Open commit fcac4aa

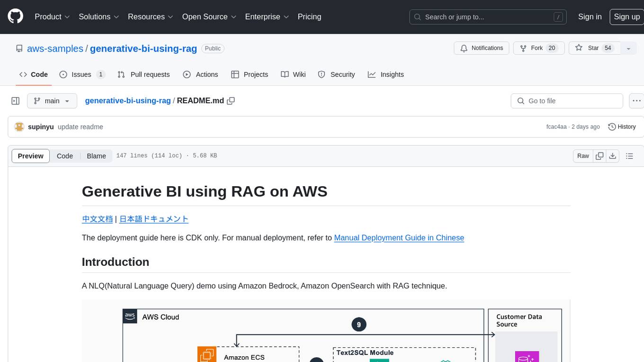click(x=556, y=127)
